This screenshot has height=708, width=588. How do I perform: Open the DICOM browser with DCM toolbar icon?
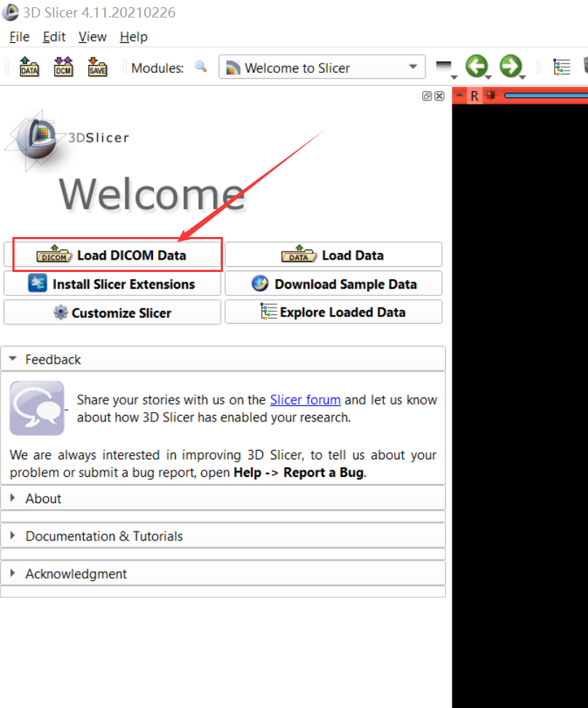63,66
